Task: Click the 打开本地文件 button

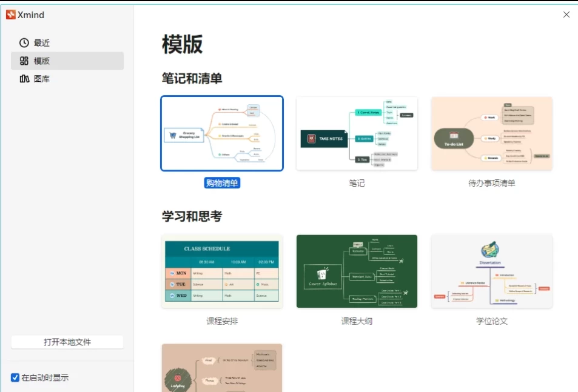Action: pyautogui.click(x=67, y=342)
